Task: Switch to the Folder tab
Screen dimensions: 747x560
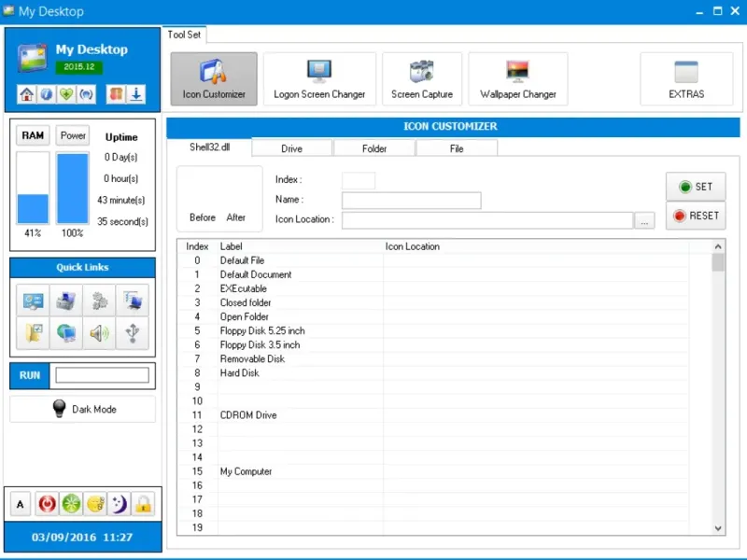Action: (x=373, y=148)
